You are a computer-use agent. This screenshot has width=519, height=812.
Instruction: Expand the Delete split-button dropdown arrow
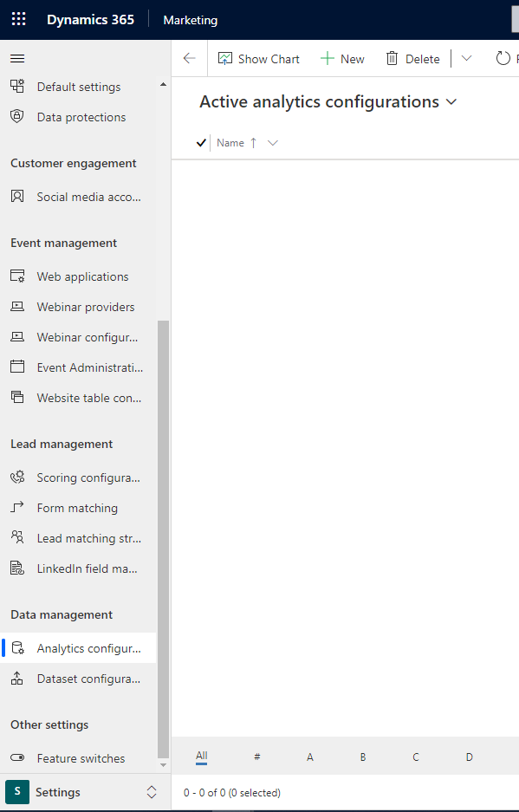pyautogui.click(x=466, y=59)
